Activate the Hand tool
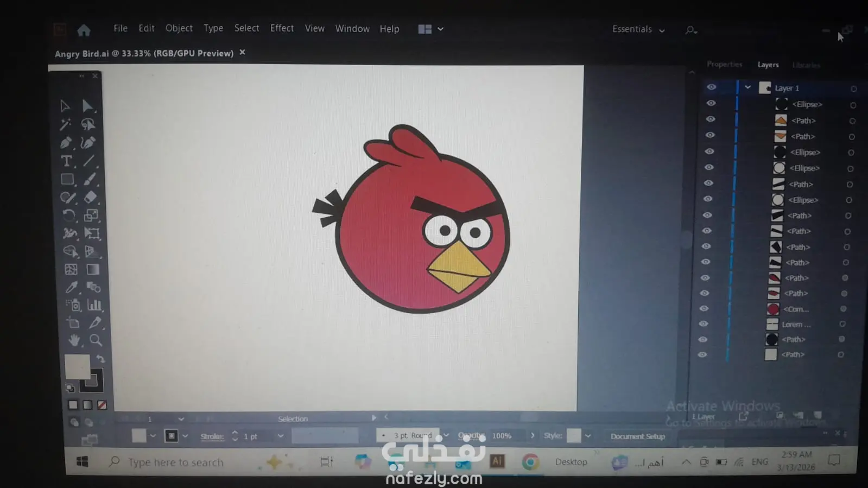 tap(73, 340)
